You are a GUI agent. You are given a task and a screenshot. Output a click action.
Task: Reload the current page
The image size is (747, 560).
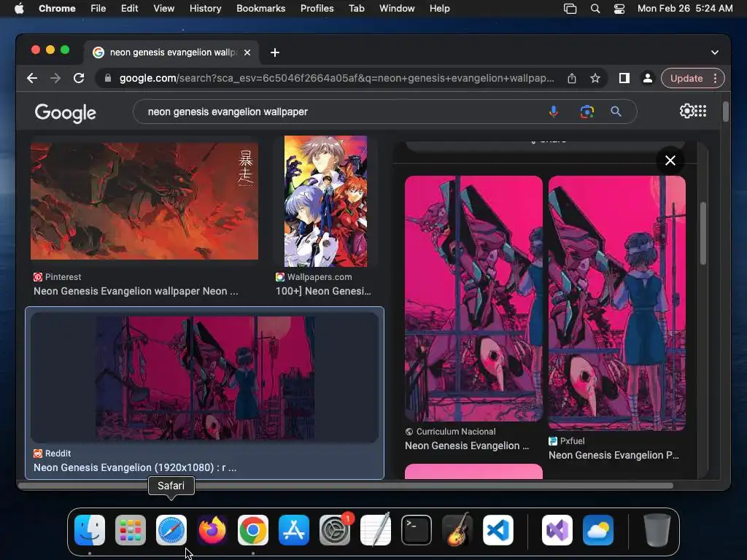tap(79, 78)
